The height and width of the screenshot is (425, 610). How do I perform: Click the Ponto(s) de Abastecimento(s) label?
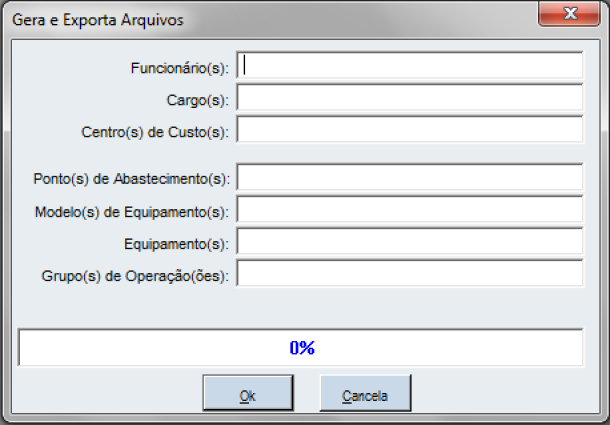(132, 179)
